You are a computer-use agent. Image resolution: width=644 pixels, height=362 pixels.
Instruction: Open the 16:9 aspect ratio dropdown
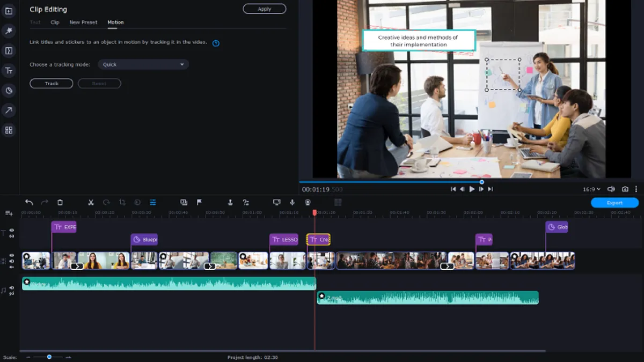click(592, 189)
